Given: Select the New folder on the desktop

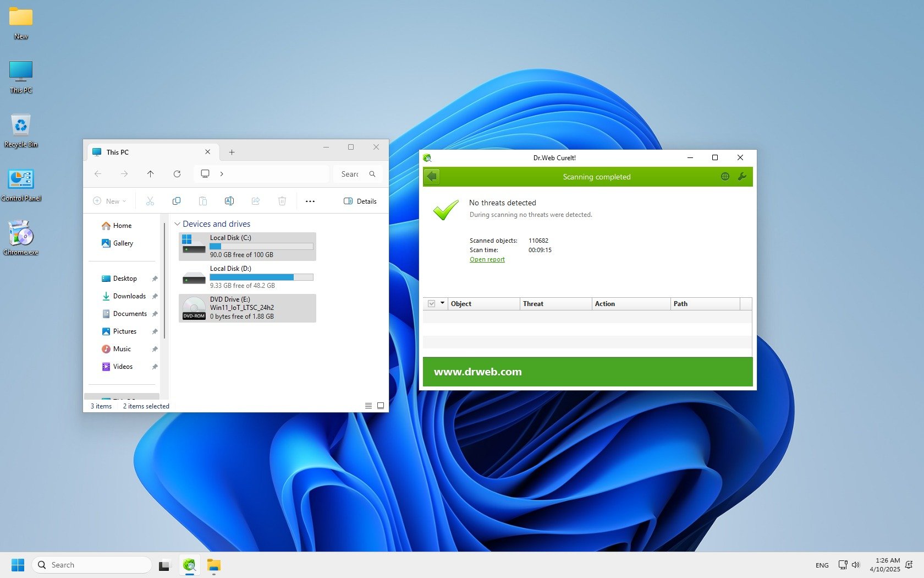Looking at the screenshot, I should point(21,24).
